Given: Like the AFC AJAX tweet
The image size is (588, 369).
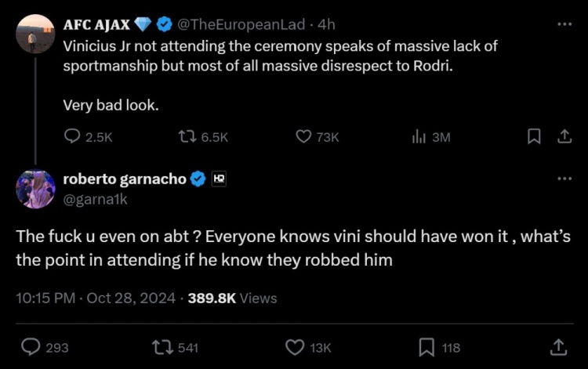Looking at the screenshot, I should coord(304,136).
